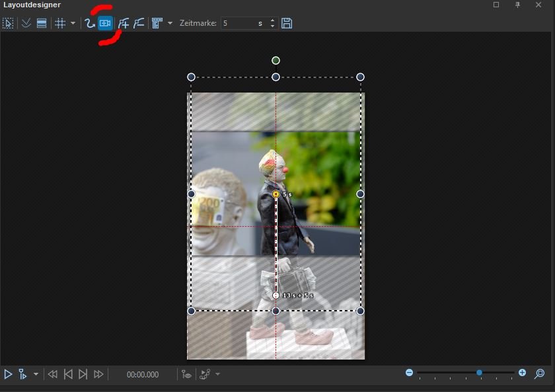The image size is (555, 392).
Task: Save the layout with the floppy disk icon
Action: (x=287, y=23)
